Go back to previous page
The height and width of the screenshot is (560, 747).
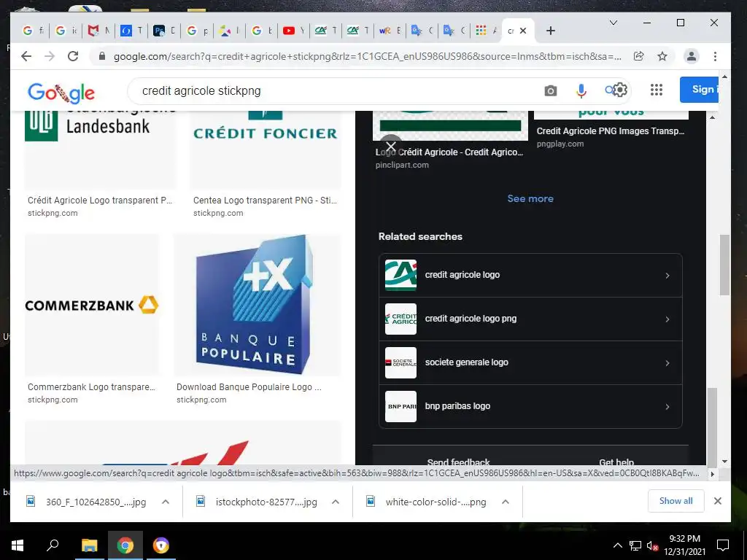(x=26, y=56)
